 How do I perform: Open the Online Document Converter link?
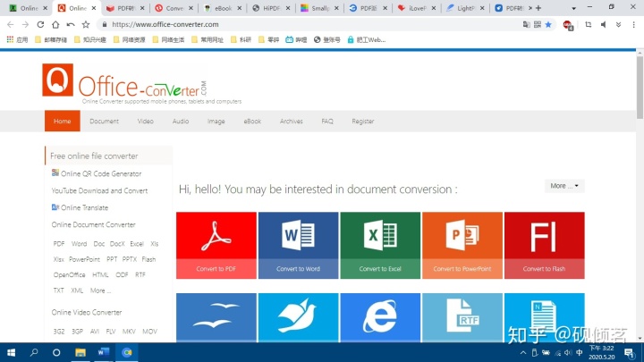(x=93, y=225)
